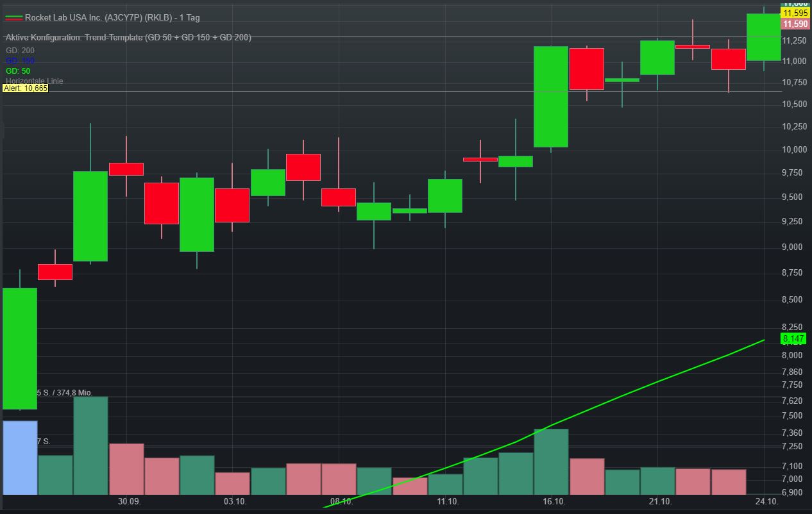Viewport: 812px width, 514px height.
Task: Toggle the GD: 200 indicator label
Action: tap(20, 50)
